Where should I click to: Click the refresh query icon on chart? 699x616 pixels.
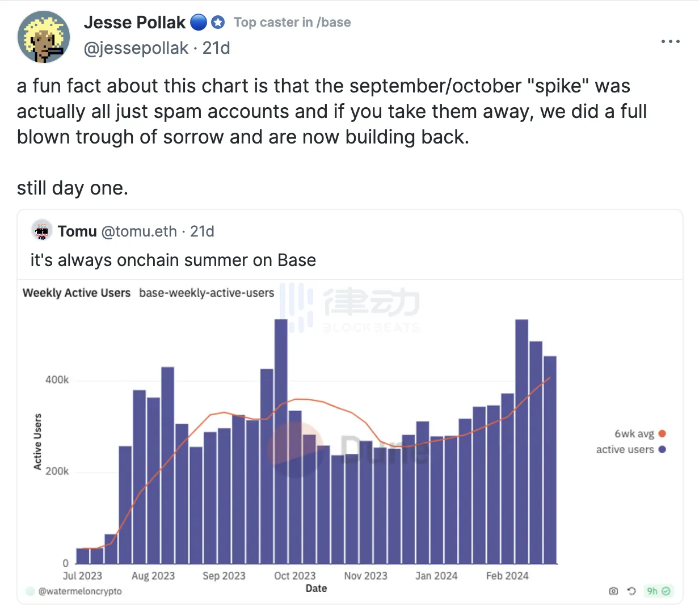pyautogui.click(x=631, y=591)
